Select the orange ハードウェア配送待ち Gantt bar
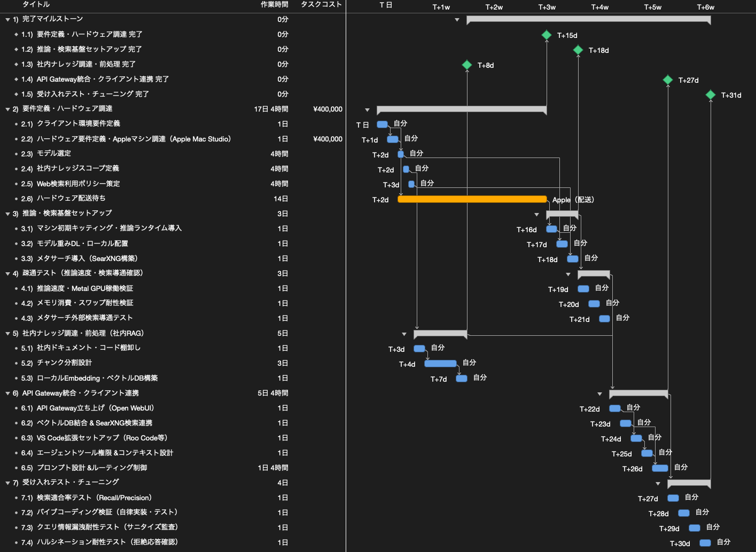Image resolution: width=756 pixels, height=552 pixels. pyautogui.click(x=472, y=199)
